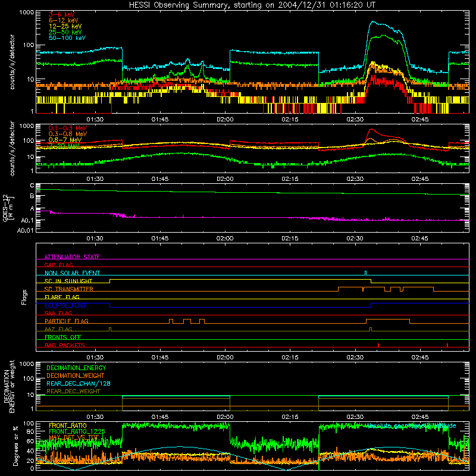Click the HESSI Observing Summary title
476x476 pixels.
tap(252, 5)
